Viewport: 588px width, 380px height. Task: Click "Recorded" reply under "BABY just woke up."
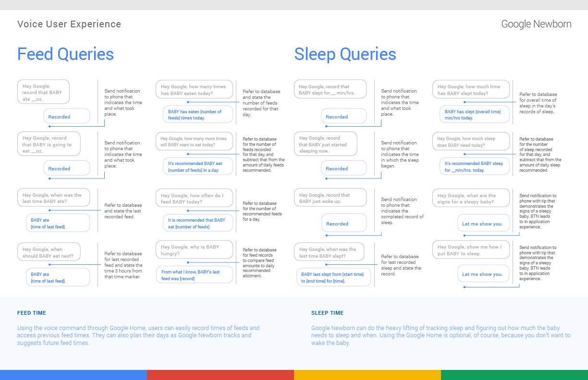click(344, 223)
